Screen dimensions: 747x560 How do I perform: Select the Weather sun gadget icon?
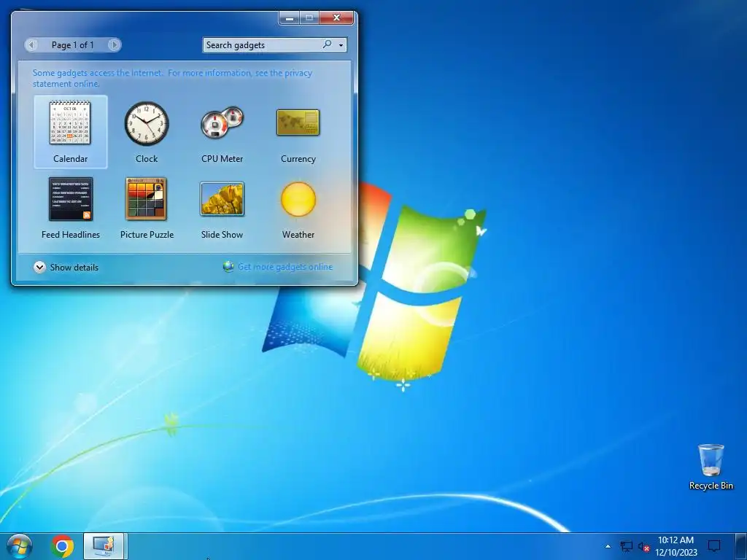[298, 199]
